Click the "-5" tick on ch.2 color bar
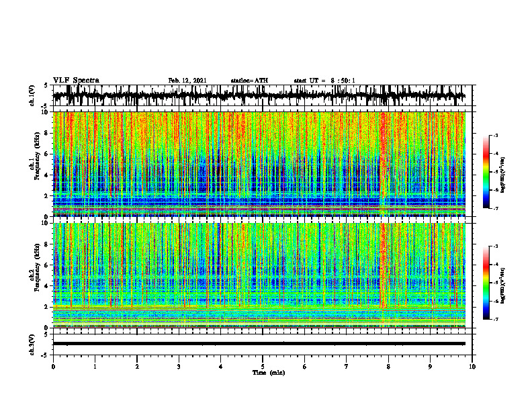This screenshot has width=532, height=411. click(x=495, y=283)
